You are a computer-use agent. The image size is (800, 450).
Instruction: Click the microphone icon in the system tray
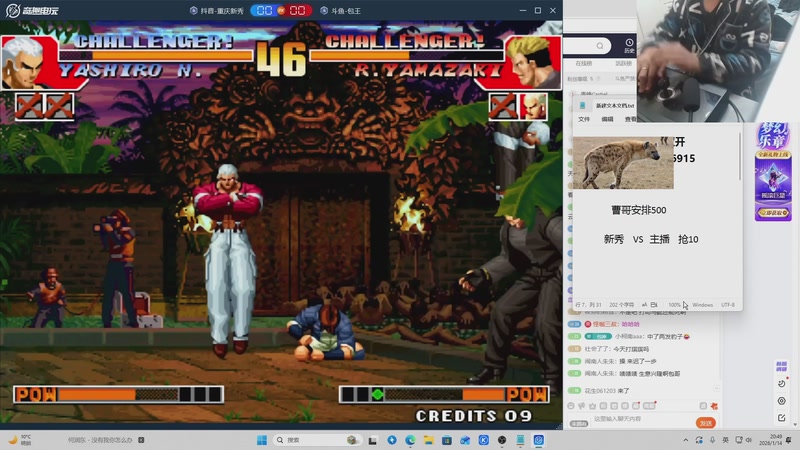(712, 440)
